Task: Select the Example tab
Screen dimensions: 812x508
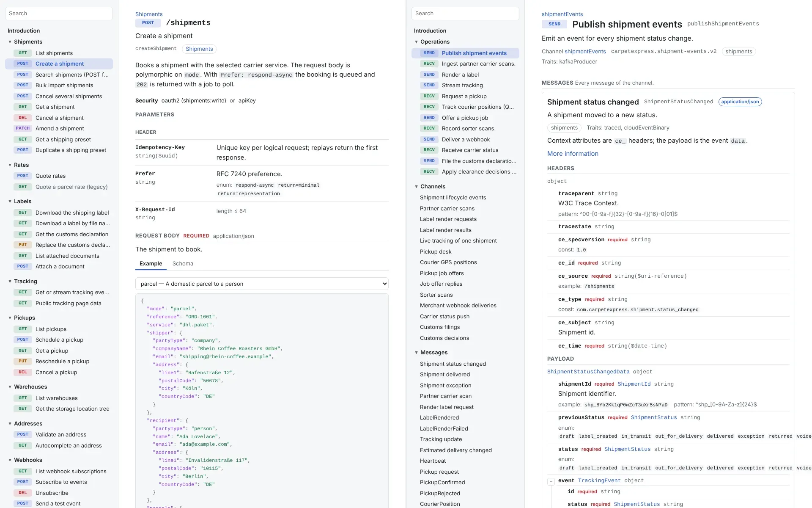Action: 151,263
